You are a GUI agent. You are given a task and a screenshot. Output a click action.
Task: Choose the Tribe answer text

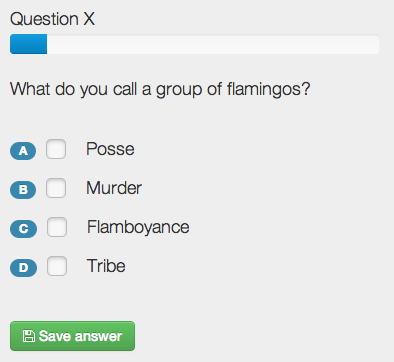pyautogui.click(x=106, y=266)
